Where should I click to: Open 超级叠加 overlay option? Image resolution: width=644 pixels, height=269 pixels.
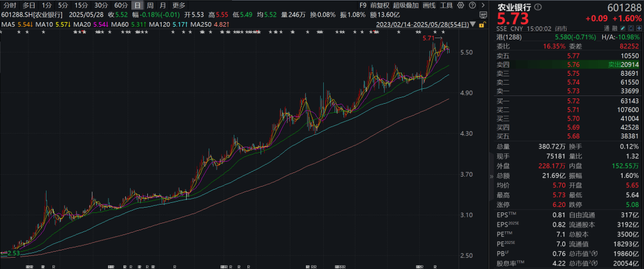406,5
